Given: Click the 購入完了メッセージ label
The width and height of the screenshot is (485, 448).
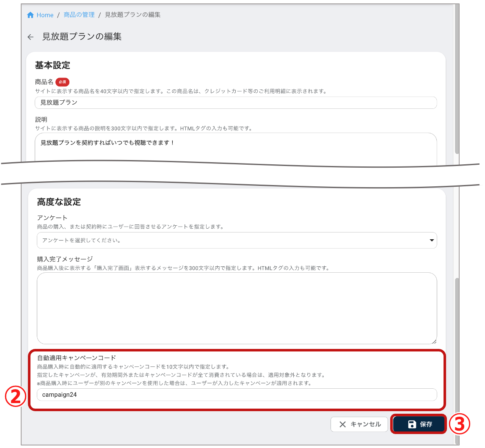Looking at the screenshot, I should (x=65, y=259).
